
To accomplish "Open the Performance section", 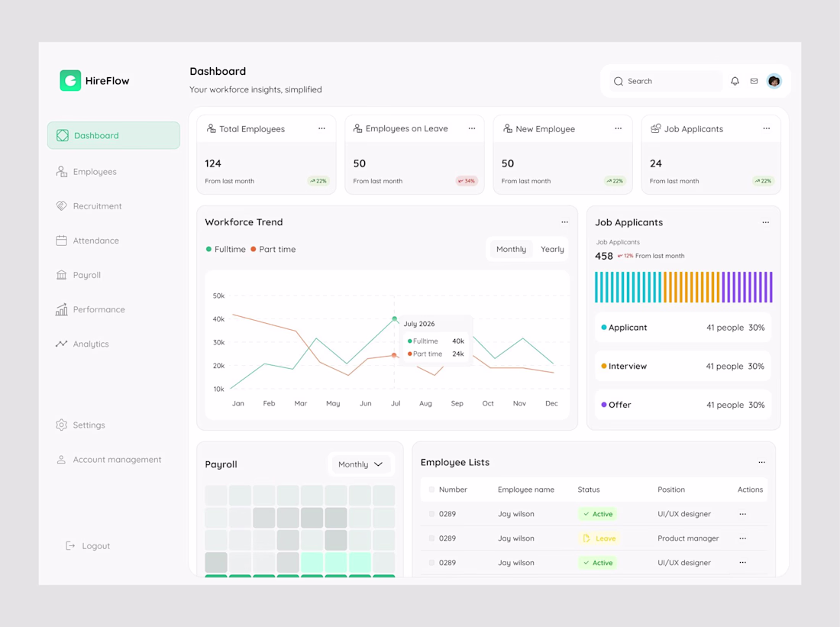I will 99,309.
